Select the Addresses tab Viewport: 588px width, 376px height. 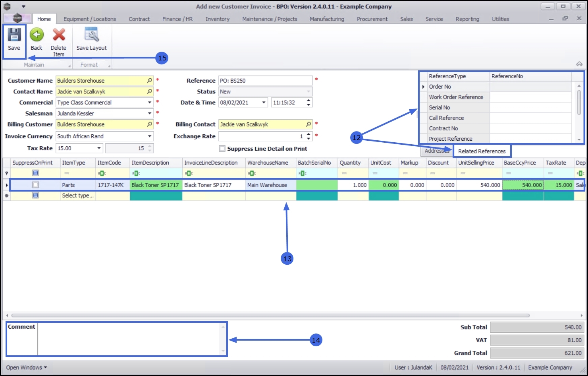(x=437, y=151)
